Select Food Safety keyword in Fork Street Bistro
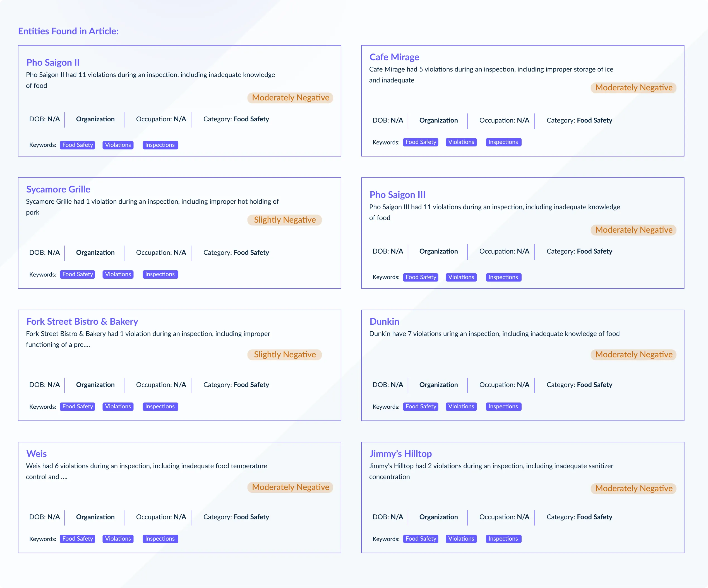The image size is (708, 588). [78, 407]
